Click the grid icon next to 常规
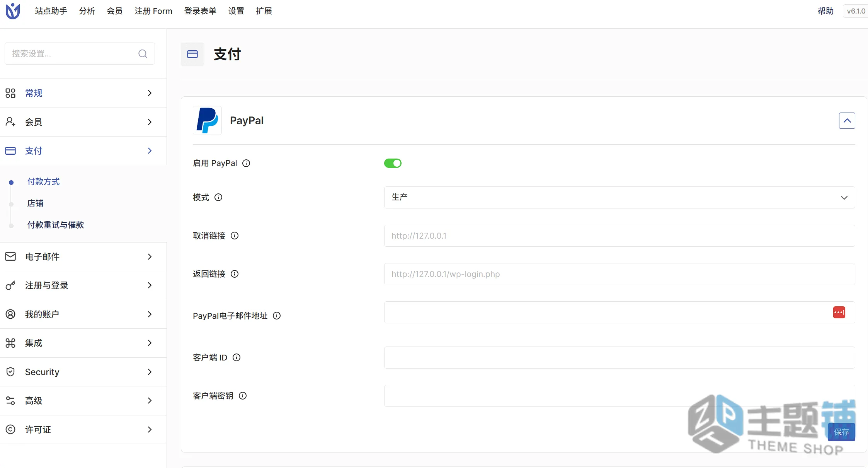Screen dimensions: 868x468 [x=10, y=93]
